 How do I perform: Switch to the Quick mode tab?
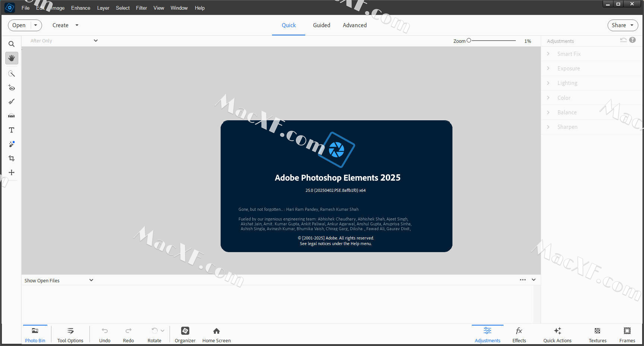coord(289,25)
